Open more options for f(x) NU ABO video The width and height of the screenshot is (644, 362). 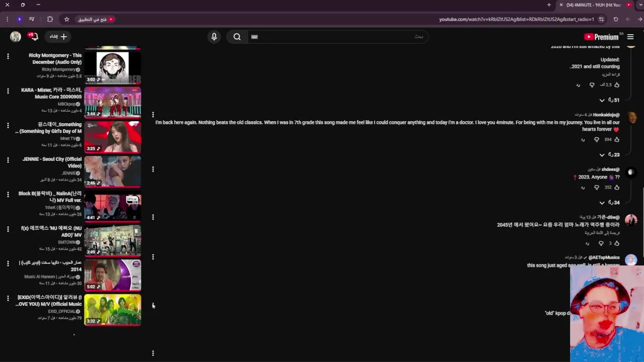pyautogui.click(x=8, y=229)
